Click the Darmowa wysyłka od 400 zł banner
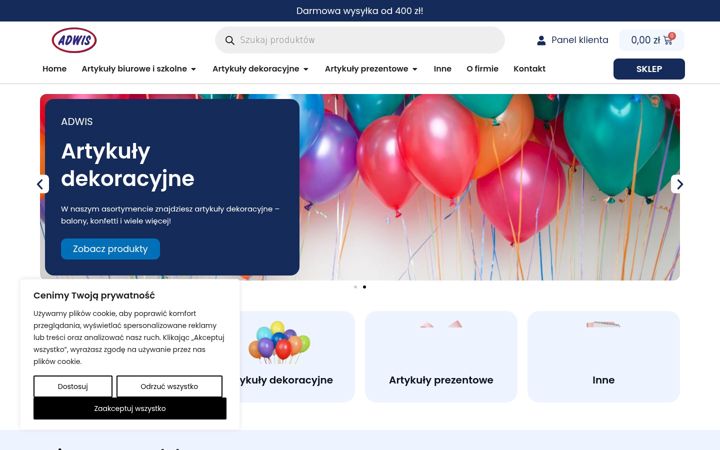 (360, 11)
